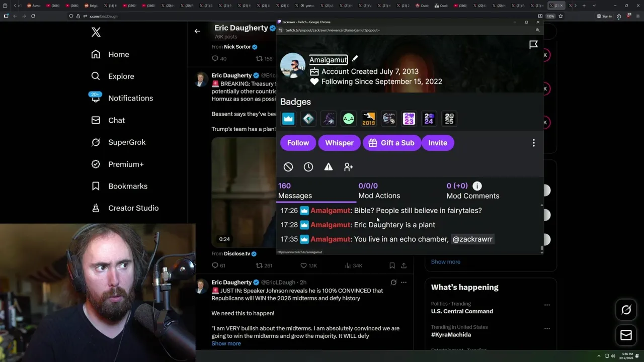Switch to the Mod Comments tab

point(473,191)
